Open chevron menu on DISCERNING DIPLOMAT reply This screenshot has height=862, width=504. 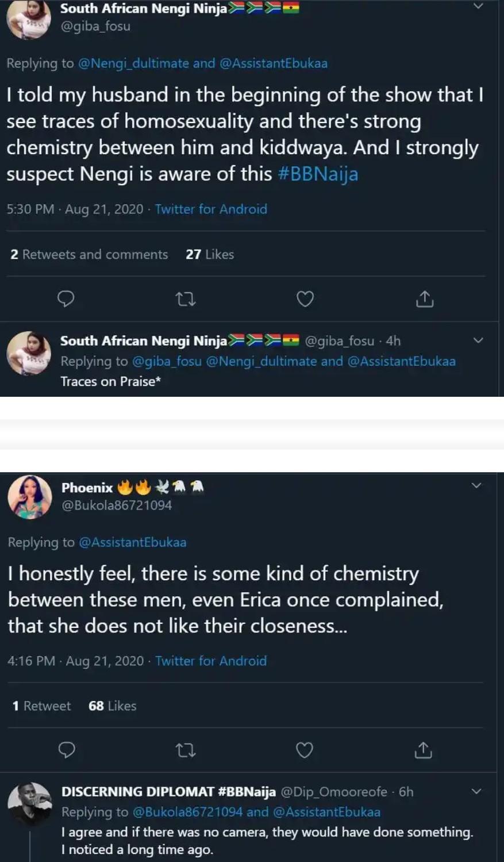476,791
